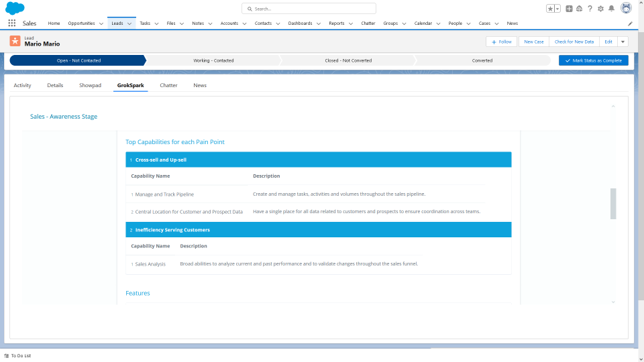Image resolution: width=644 pixels, height=362 pixels.
Task: Click the Manage and Track Pipeline capability
Action: [x=164, y=194]
